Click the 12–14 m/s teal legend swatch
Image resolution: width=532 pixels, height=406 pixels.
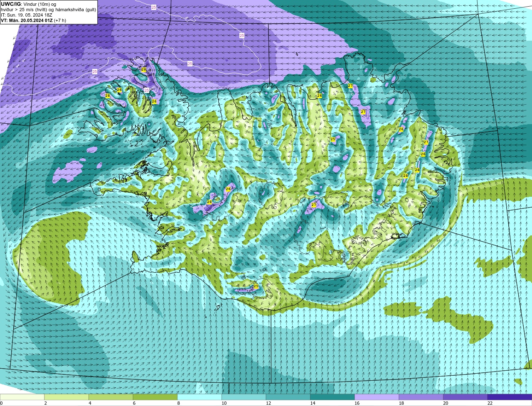288,397
